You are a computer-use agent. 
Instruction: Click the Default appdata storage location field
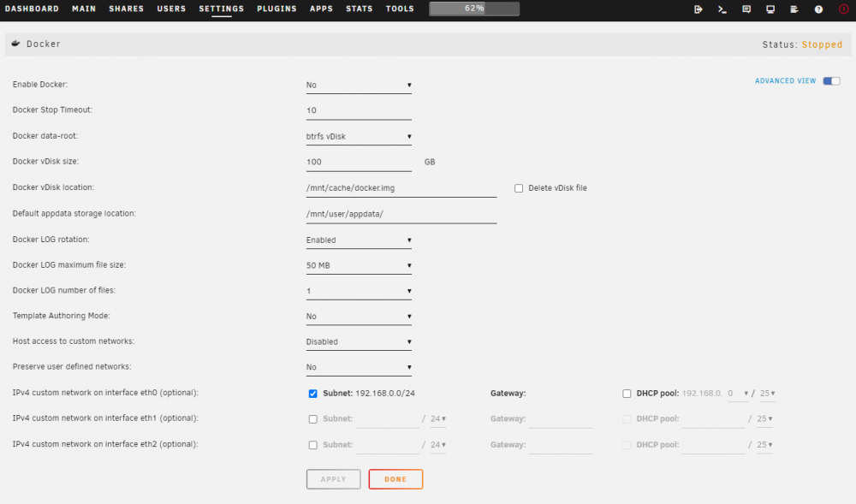coord(401,215)
